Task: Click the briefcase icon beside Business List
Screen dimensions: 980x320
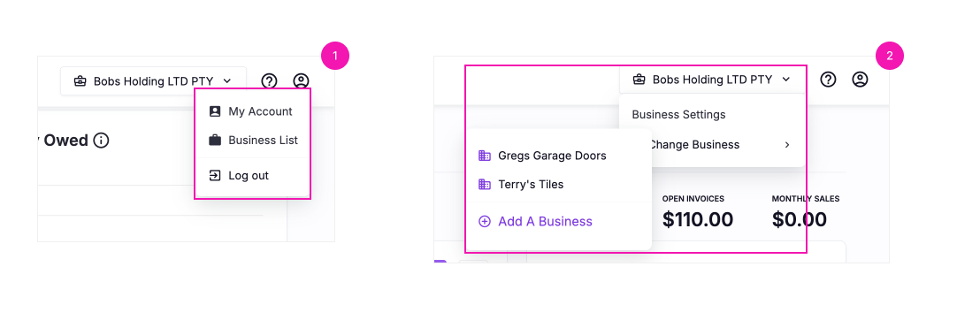Action: (x=215, y=140)
